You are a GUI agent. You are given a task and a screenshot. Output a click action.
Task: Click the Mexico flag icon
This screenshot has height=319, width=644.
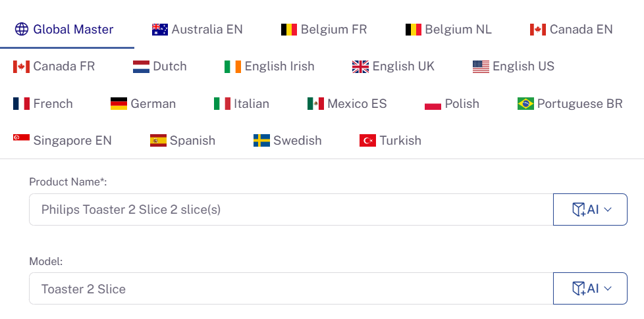click(315, 104)
